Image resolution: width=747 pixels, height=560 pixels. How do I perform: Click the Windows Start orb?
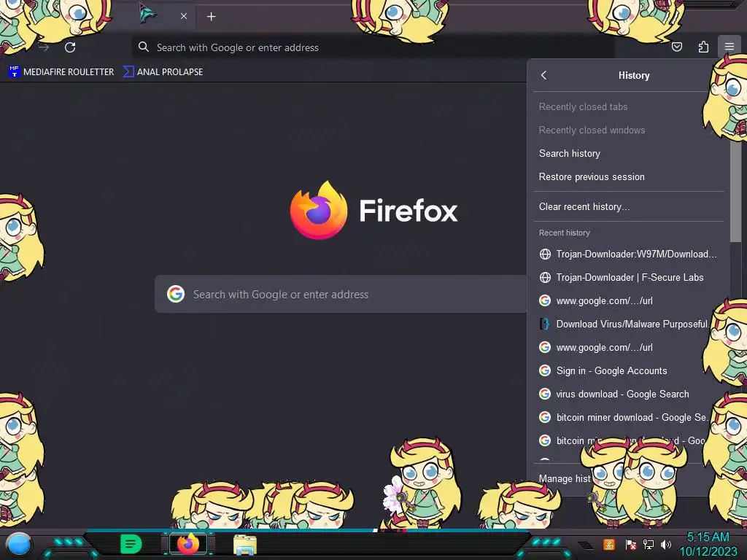pyautogui.click(x=19, y=544)
